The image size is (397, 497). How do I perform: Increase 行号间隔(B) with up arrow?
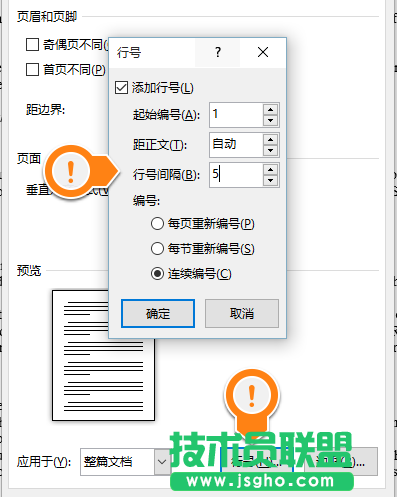[270, 170]
